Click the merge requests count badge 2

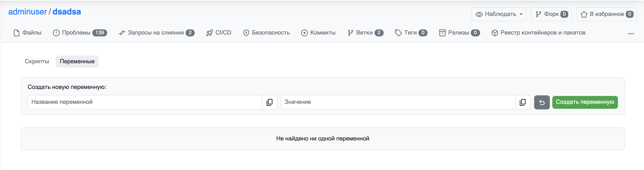190,33
